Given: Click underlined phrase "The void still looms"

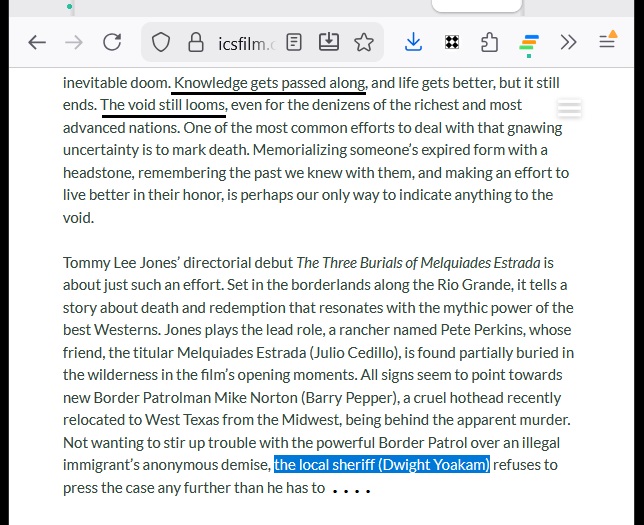Looking at the screenshot, I should coord(164,105).
